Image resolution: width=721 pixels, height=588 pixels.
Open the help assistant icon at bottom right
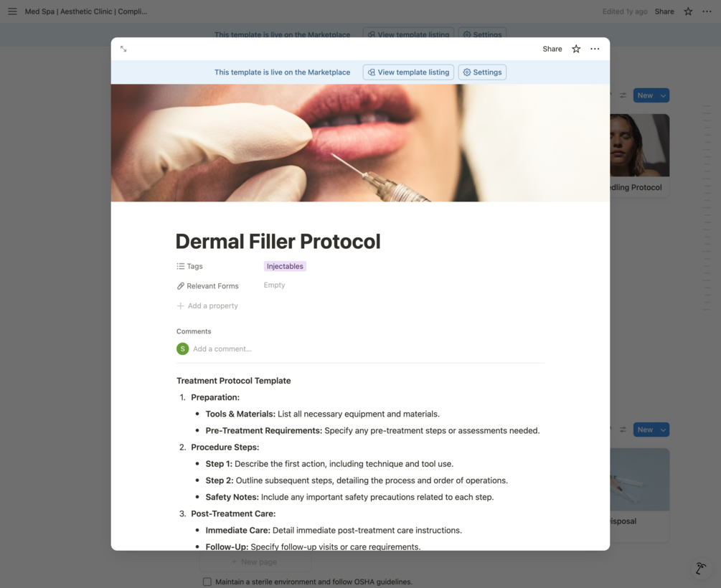pos(701,568)
